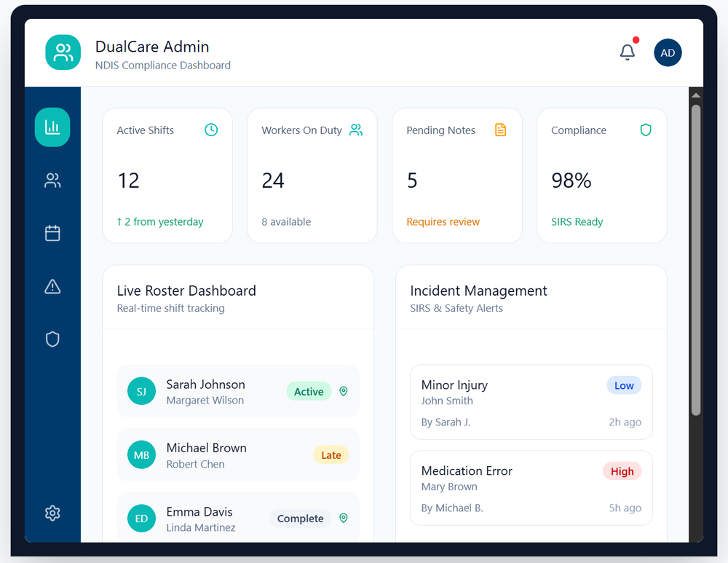
Task: Click the location pin beside Sarah Johnson
Action: coord(344,391)
